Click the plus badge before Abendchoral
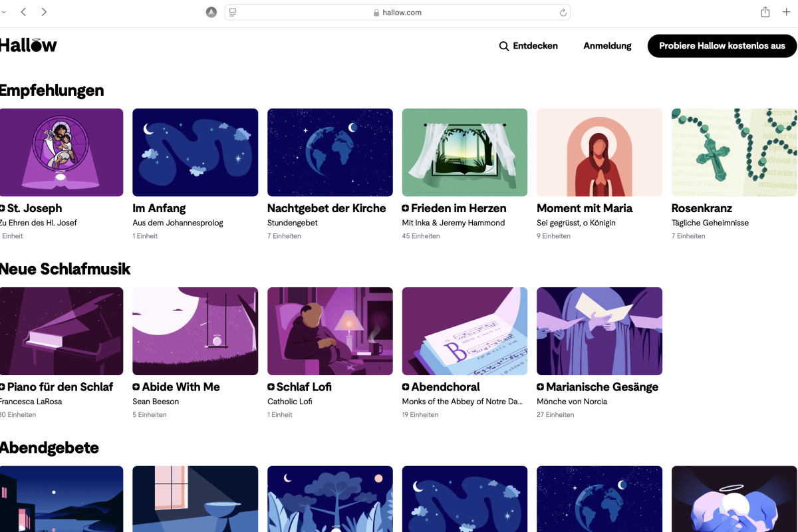798x532 pixels. point(406,387)
